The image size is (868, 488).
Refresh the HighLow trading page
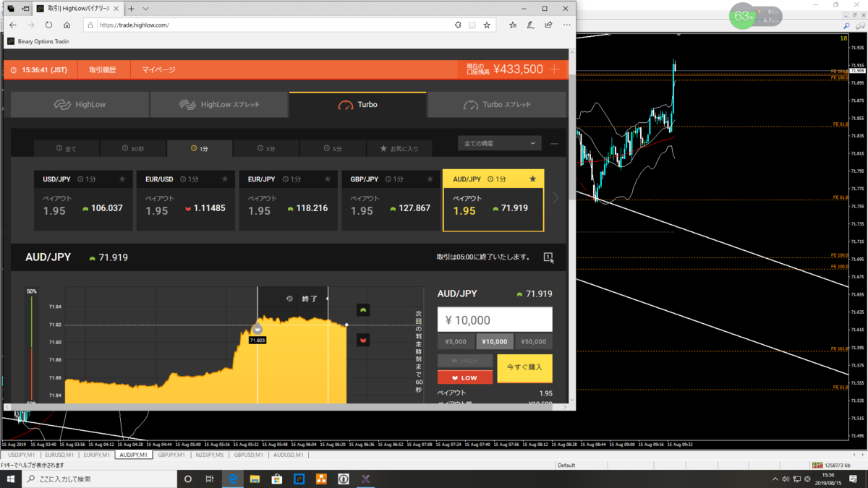pyautogui.click(x=48, y=25)
